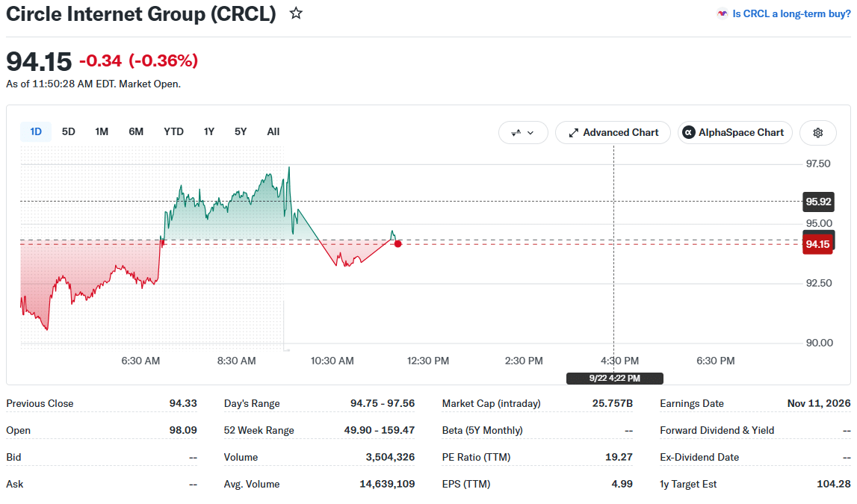The width and height of the screenshot is (857, 504).
Task: Open the AlphaSpace Chart
Action: pos(735,133)
